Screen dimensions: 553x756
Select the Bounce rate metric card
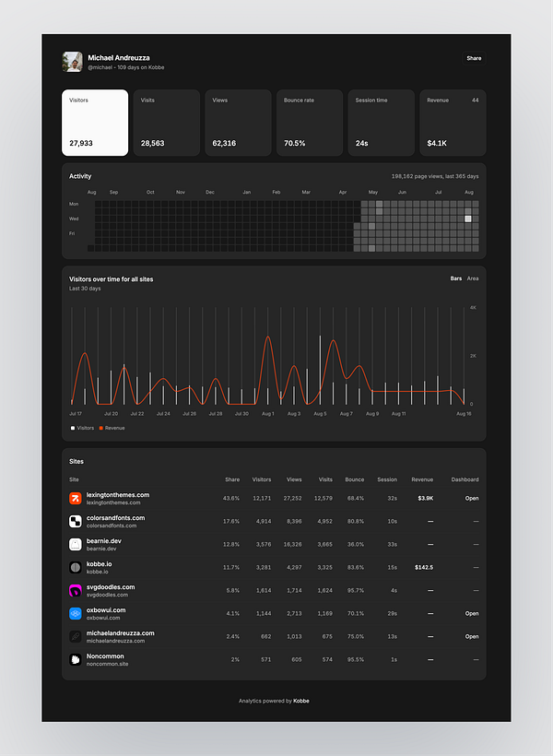pos(310,123)
